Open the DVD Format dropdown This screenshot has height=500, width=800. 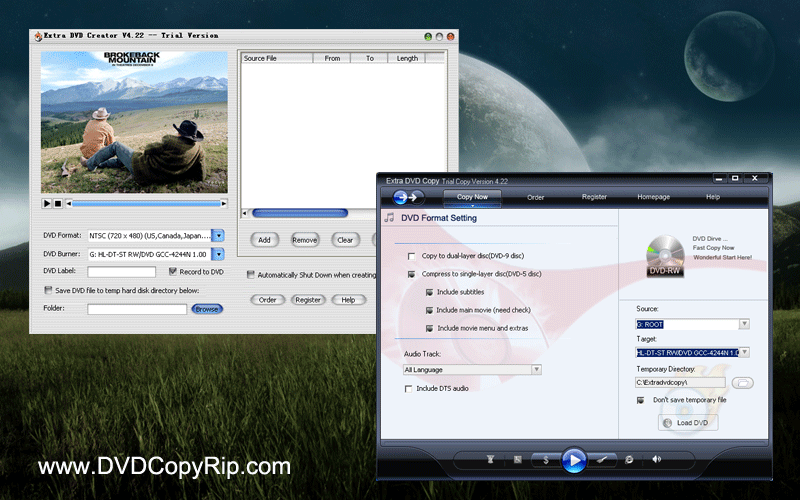point(218,236)
